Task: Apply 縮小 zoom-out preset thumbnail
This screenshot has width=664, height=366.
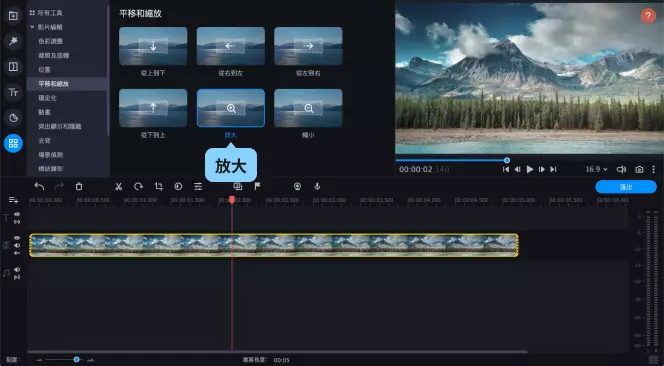Action: point(308,108)
